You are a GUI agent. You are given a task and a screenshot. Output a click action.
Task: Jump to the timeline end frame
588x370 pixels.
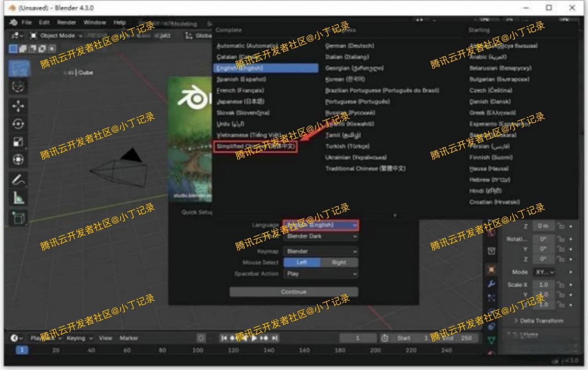(x=275, y=338)
